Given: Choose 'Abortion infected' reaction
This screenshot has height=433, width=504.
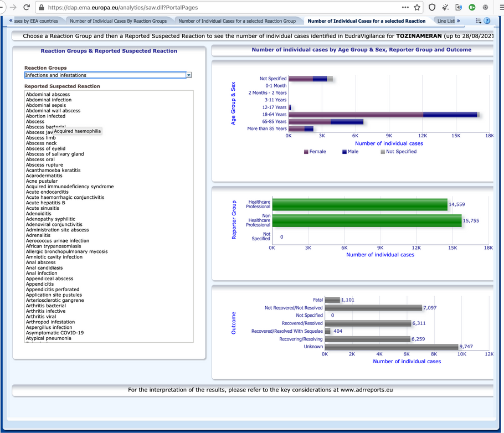Looking at the screenshot, I should (45, 116).
